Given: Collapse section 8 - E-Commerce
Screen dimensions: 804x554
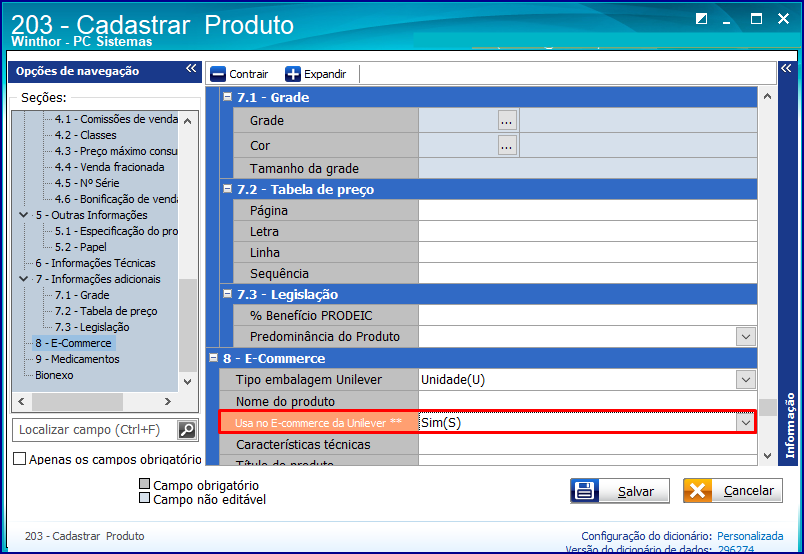Looking at the screenshot, I should pyautogui.click(x=214, y=358).
